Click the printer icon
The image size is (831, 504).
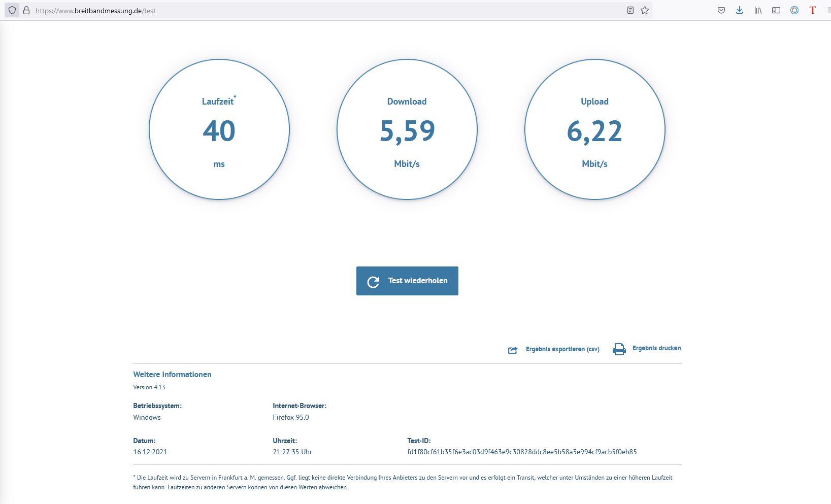click(x=619, y=349)
